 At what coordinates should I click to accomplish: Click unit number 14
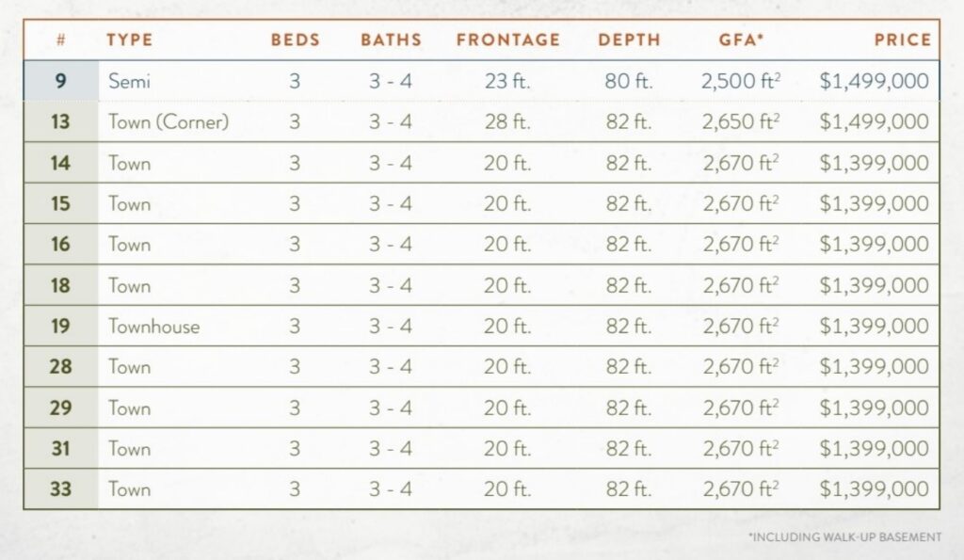[x=60, y=163]
